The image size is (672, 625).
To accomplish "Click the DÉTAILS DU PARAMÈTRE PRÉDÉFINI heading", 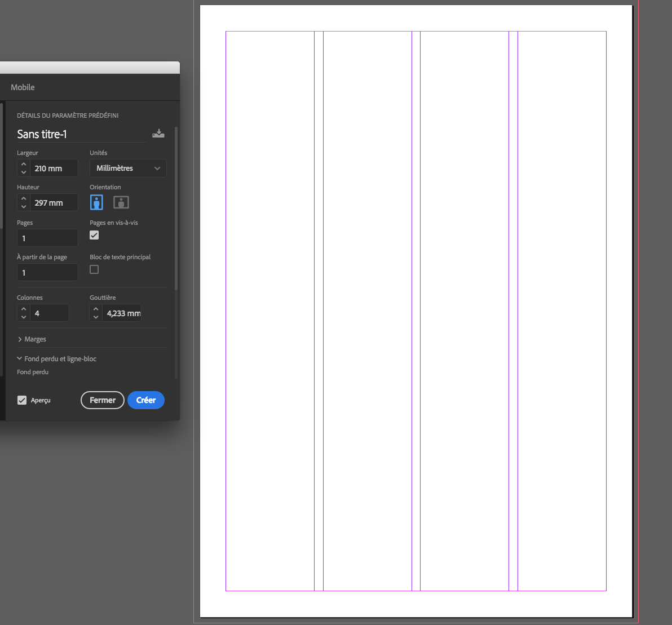I will coord(68,116).
